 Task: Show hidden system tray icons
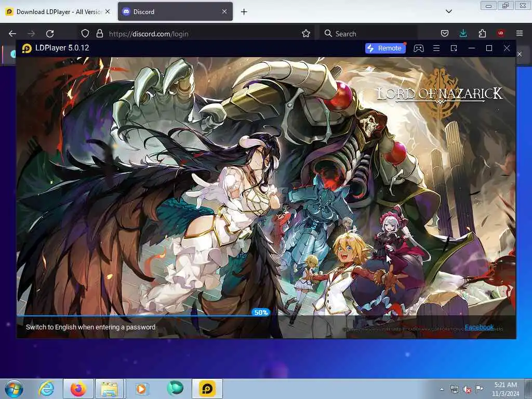coord(442,389)
